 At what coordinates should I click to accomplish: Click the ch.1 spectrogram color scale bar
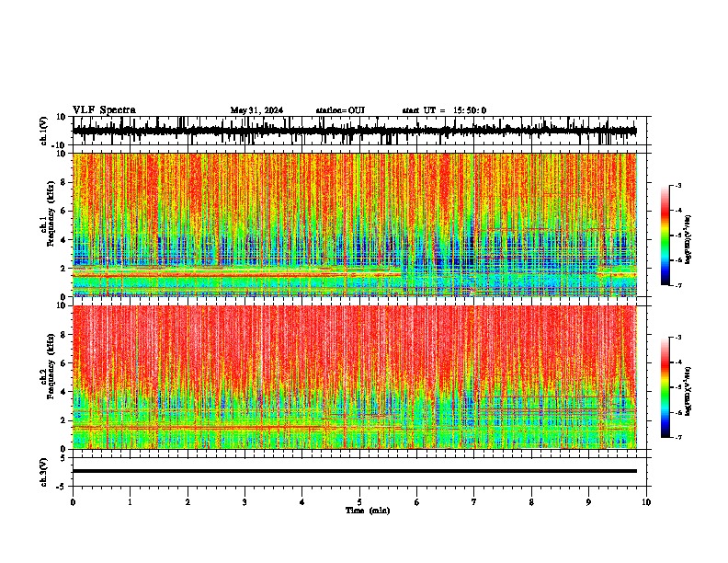pyautogui.click(x=665, y=236)
